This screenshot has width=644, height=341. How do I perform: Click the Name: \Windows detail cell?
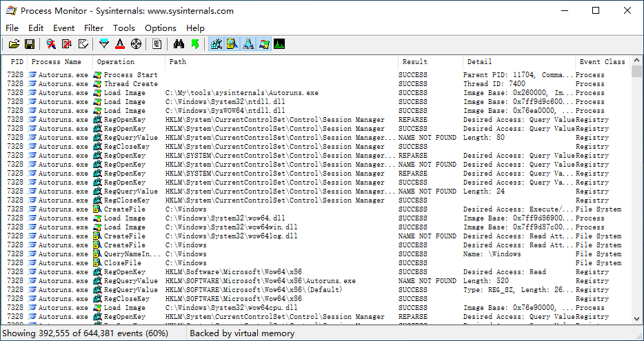492,254
